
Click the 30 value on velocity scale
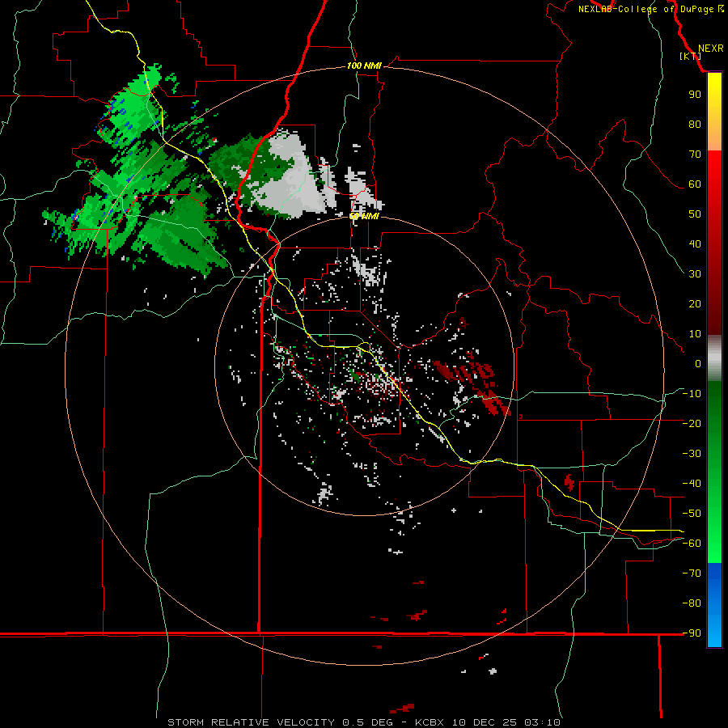point(695,274)
